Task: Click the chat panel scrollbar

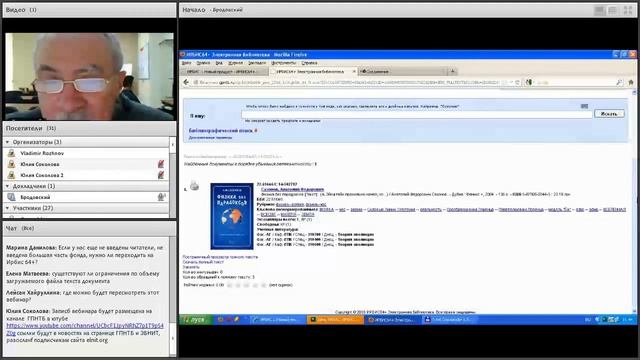Action: coord(173,296)
